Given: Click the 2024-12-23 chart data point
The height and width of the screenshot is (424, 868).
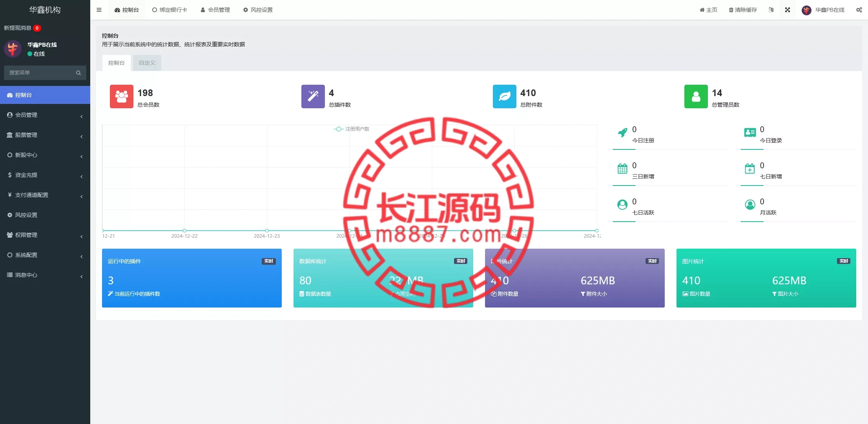Looking at the screenshot, I should 267,231.
